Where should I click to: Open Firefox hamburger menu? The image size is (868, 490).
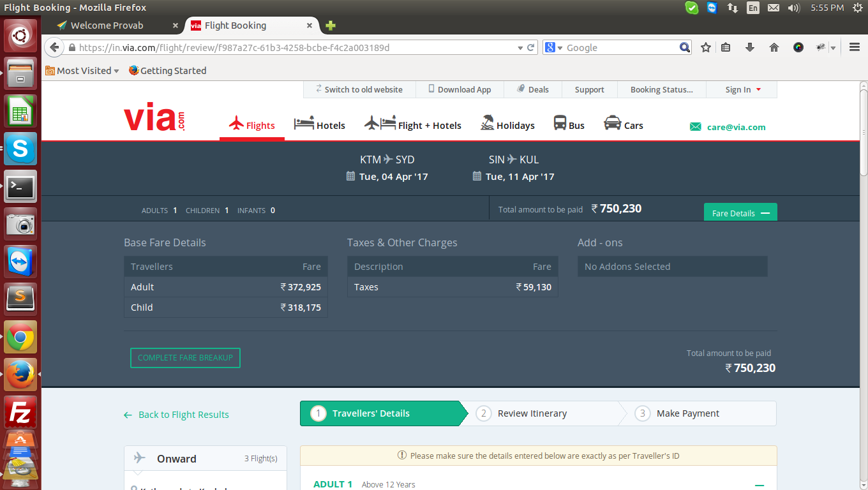coord(855,47)
